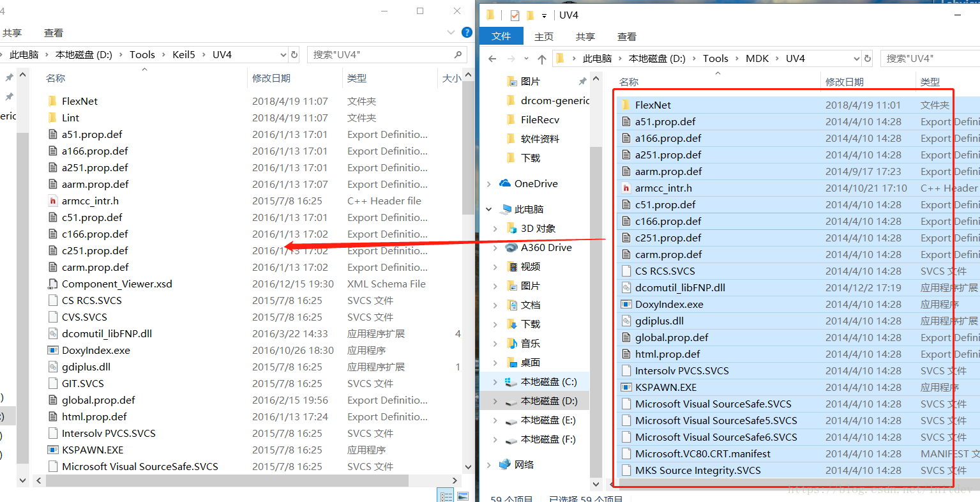This screenshot has width=980, height=502.
Task: Click the KSPAWN.EXE icon in right window
Action: coord(626,388)
